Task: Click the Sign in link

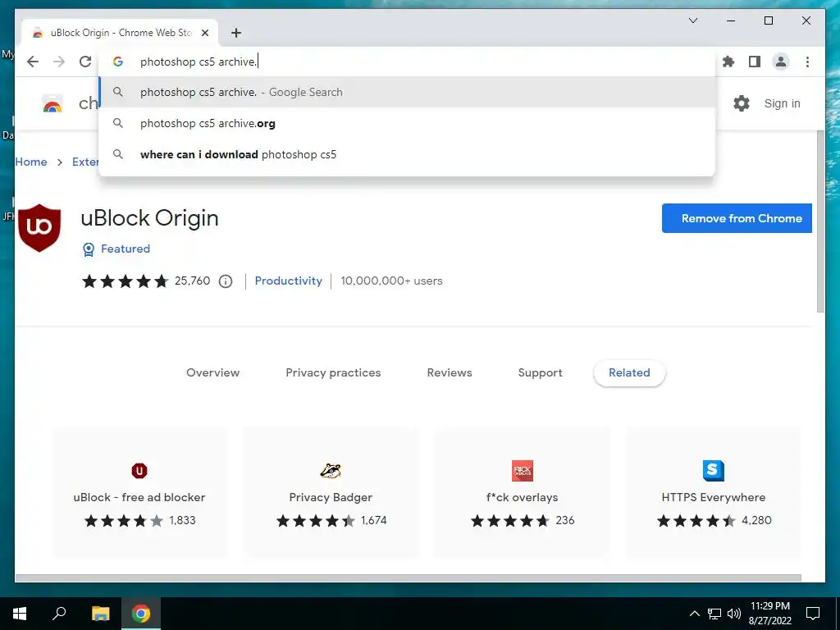Action: pyautogui.click(x=782, y=103)
